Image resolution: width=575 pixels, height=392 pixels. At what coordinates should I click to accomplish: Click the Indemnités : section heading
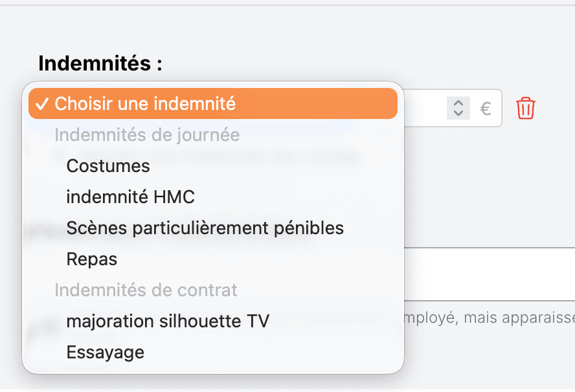[x=100, y=63]
